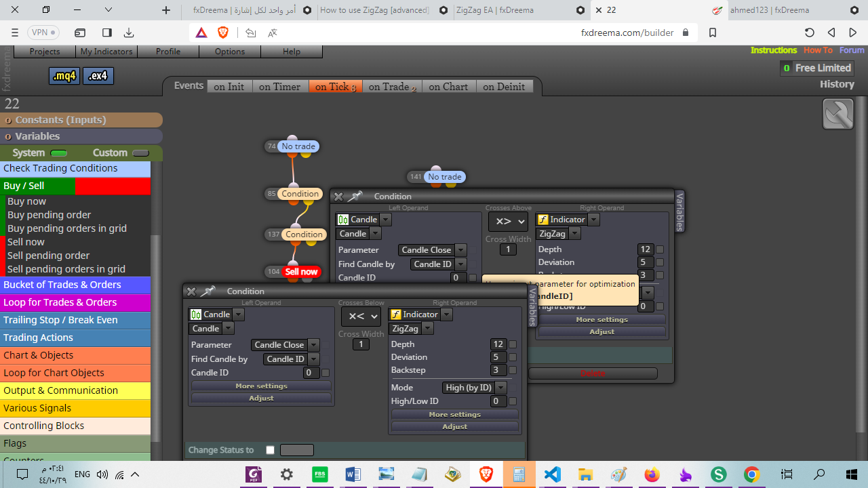The width and height of the screenshot is (868, 488).
Task: Open the My Indicators menu
Action: point(106,52)
